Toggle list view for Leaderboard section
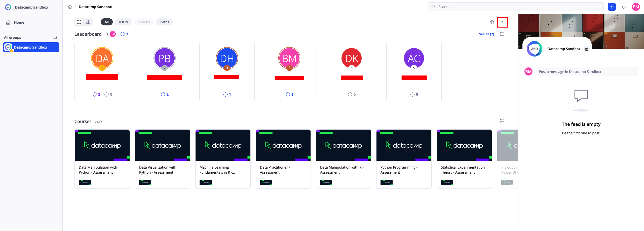The image size is (644, 231). coord(502,34)
